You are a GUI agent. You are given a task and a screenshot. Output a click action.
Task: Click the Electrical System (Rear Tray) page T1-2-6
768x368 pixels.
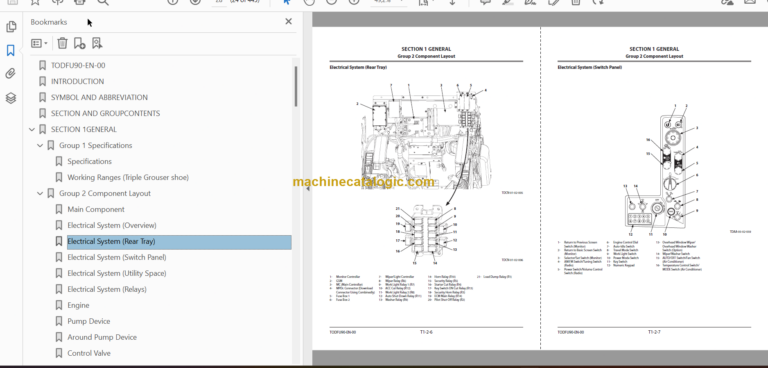point(426,188)
